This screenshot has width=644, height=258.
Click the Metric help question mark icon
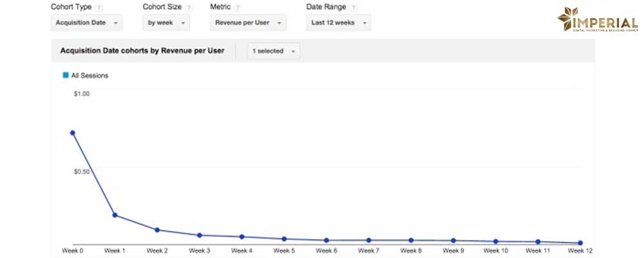pos(238,7)
